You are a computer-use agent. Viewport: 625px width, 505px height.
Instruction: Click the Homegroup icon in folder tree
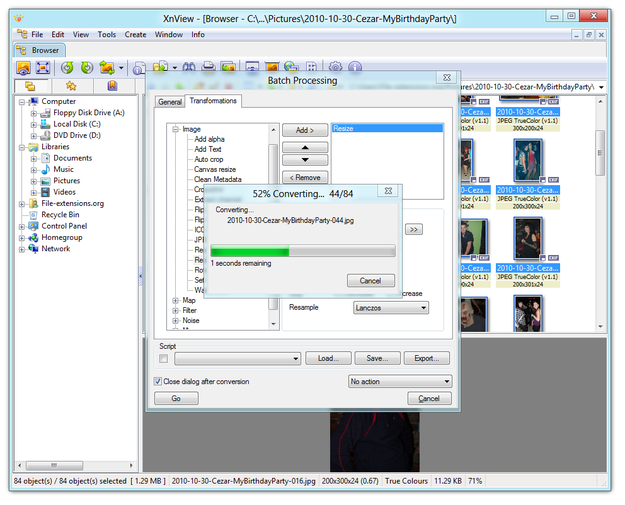33,238
